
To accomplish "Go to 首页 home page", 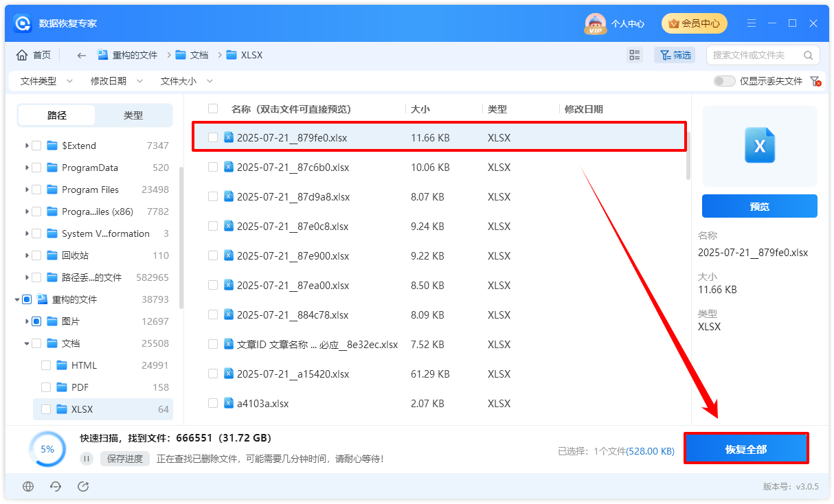I will pos(34,55).
